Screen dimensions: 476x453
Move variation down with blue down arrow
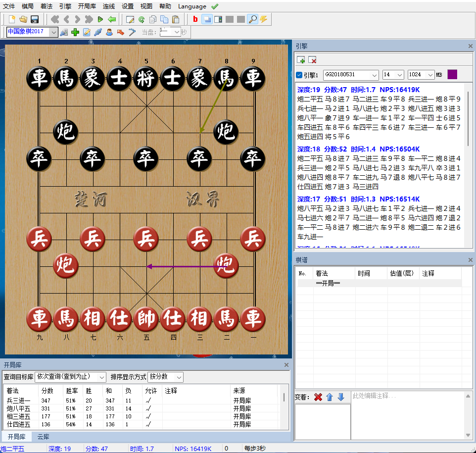pos(341,397)
